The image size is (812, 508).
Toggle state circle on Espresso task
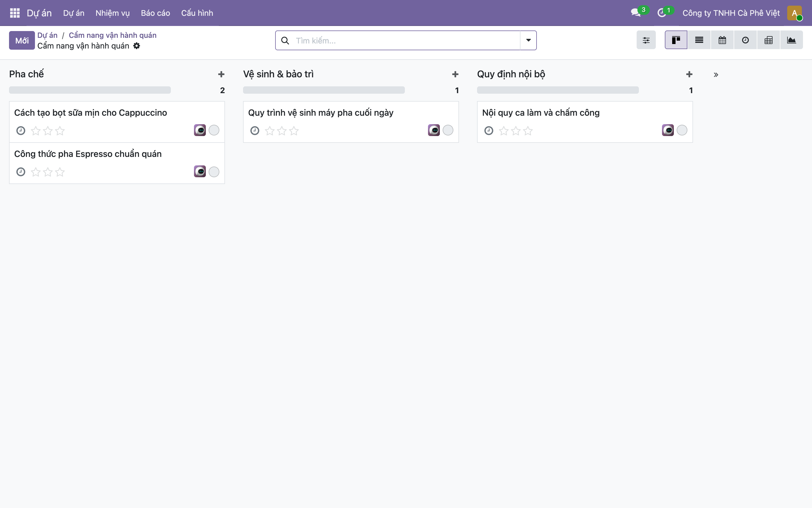pos(214,172)
